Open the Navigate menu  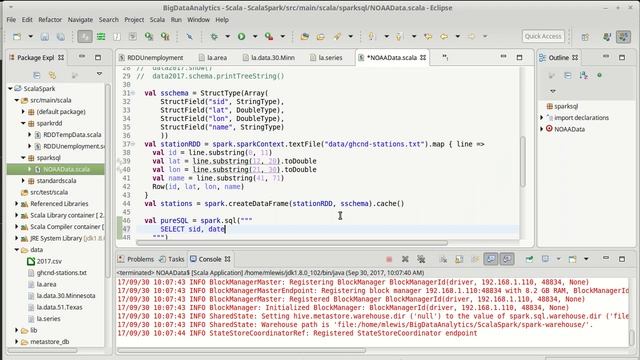tap(80, 20)
